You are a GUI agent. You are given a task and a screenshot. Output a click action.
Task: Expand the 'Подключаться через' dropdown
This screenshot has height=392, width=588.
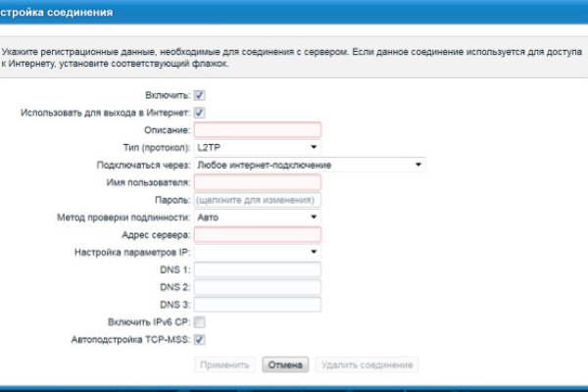[x=309, y=165]
